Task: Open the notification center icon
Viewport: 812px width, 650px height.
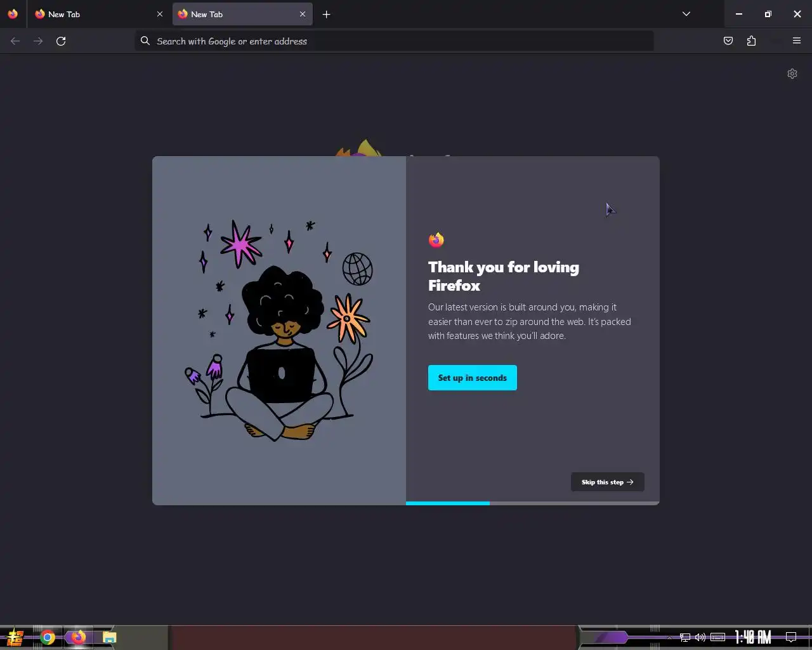Action: (x=791, y=637)
